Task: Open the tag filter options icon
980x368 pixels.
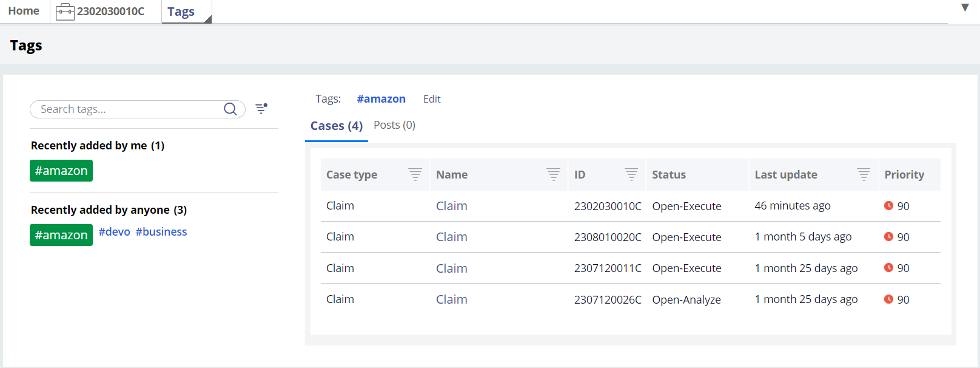Action: coord(261,109)
